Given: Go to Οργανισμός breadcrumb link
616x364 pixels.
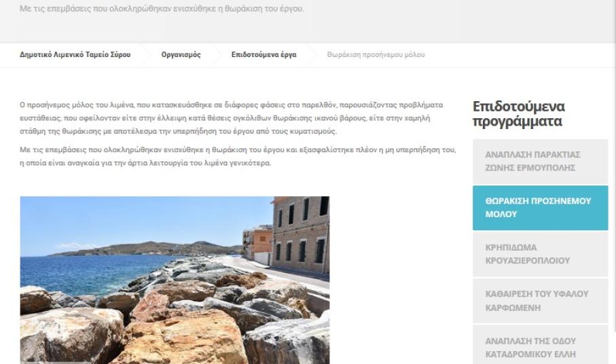Looking at the screenshot, I should point(181,54).
